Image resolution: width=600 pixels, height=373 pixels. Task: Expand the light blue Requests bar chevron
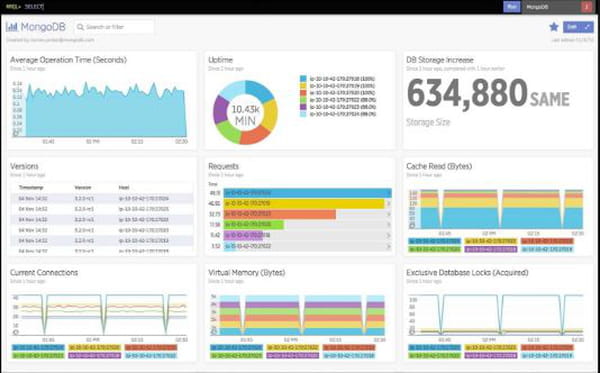(388, 246)
